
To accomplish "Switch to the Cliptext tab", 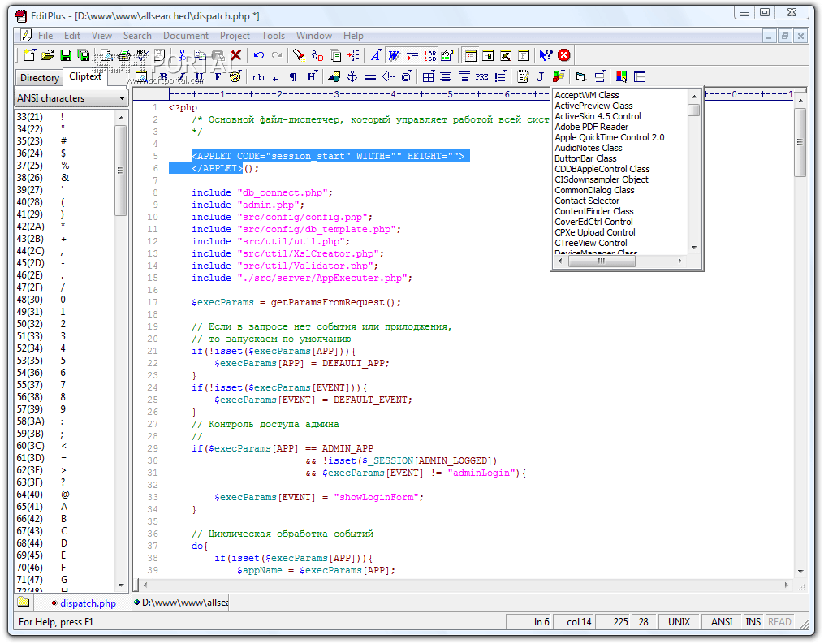I will tap(85, 76).
